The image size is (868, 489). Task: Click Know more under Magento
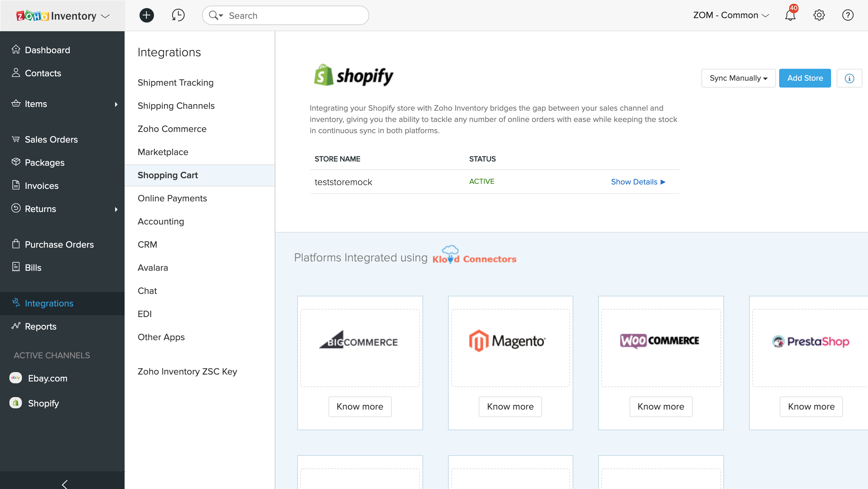[510, 406]
